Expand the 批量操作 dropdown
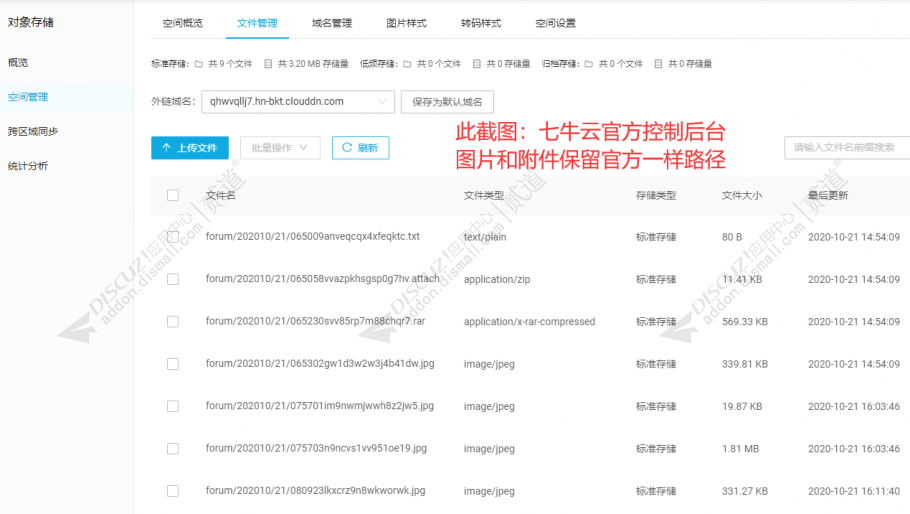 pyautogui.click(x=280, y=147)
